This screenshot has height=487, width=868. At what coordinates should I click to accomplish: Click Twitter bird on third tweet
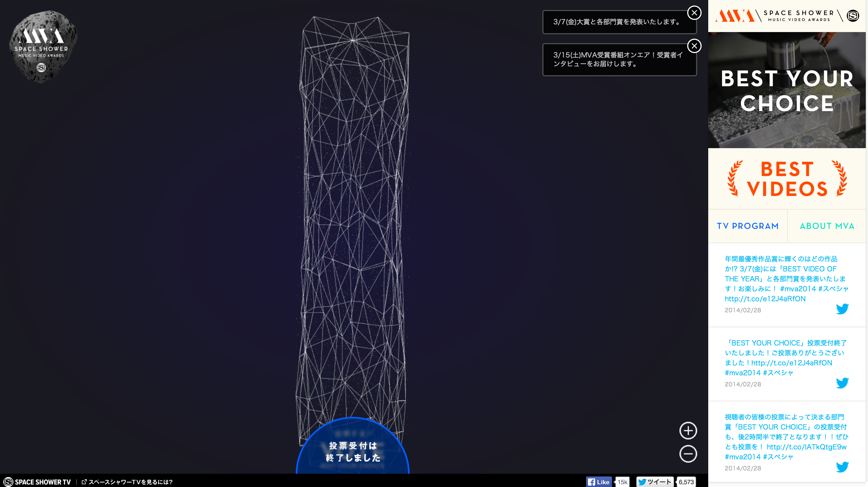click(x=842, y=467)
